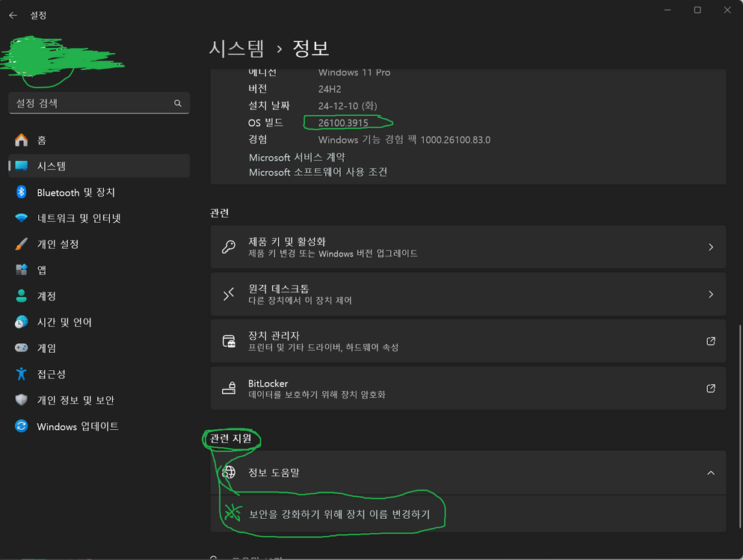Launch BitLocker external link icon
Screen dimensions: 743x560
pyautogui.click(x=710, y=388)
